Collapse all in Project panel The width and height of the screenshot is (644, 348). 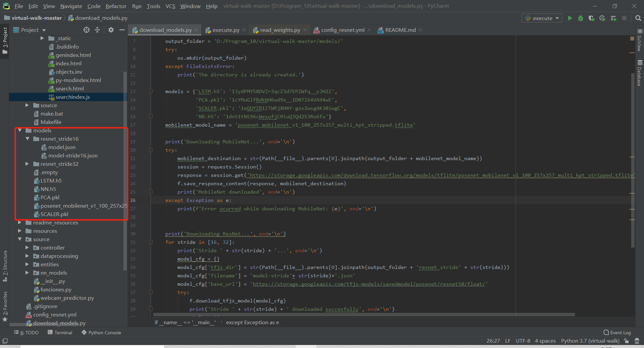point(97,30)
